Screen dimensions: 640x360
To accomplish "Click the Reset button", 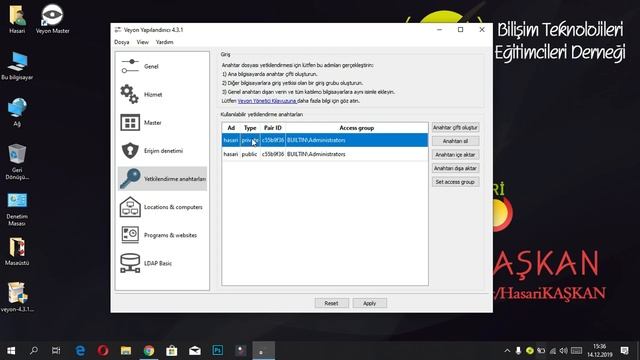I will tap(331, 303).
